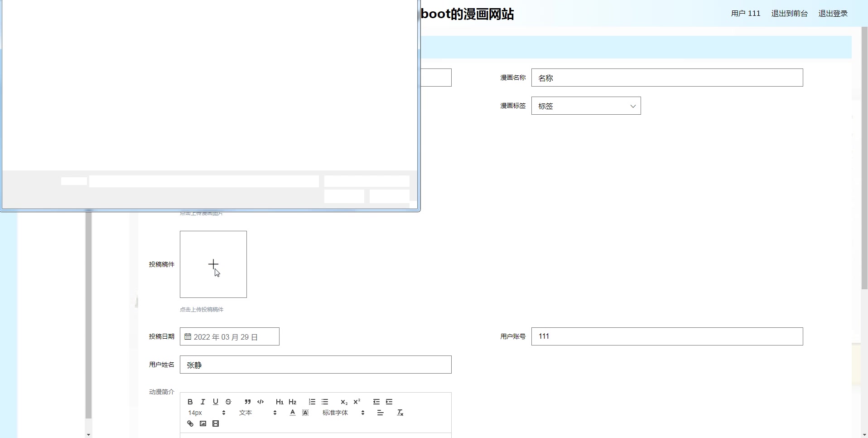Click 退出登录 in the top bar

pyautogui.click(x=833, y=13)
